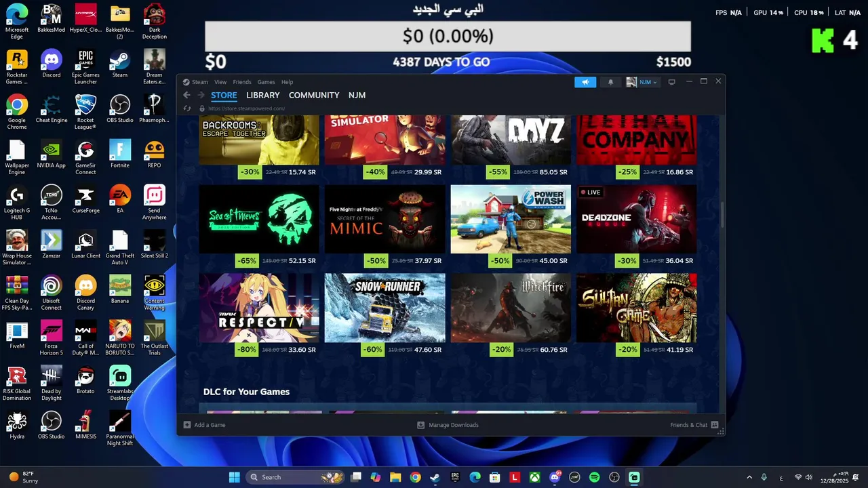Open Epic Games Launcher desktop icon
Viewport: 868px width, 488px height.
pyautogui.click(x=85, y=67)
